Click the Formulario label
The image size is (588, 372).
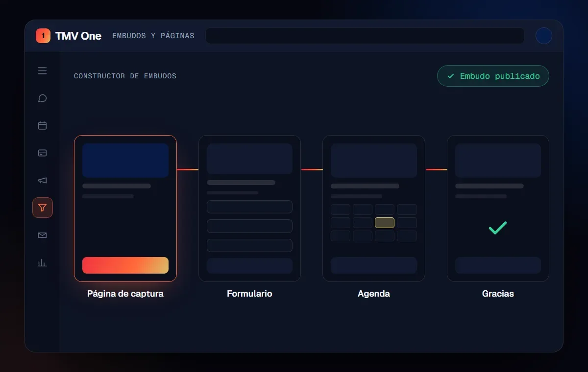click(249, 294)
